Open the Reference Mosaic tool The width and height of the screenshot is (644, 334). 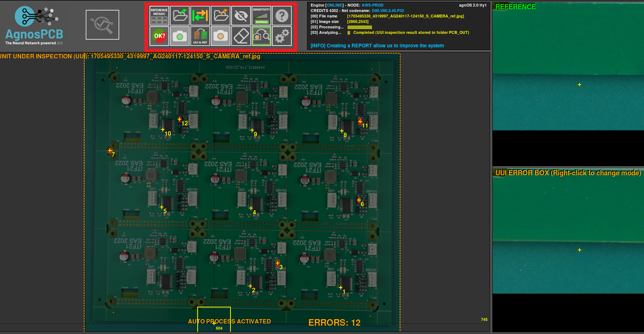[x=159, y=15]
